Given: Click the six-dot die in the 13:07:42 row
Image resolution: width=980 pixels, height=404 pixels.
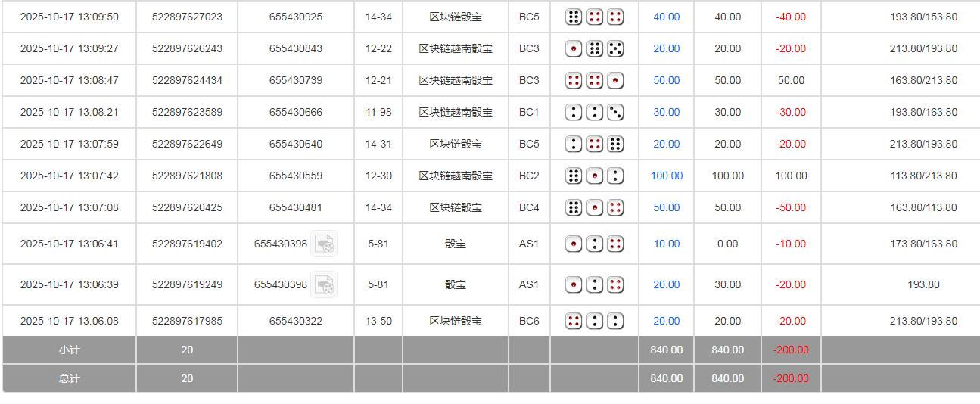Looking at the screenshot, I should (574, 176).
